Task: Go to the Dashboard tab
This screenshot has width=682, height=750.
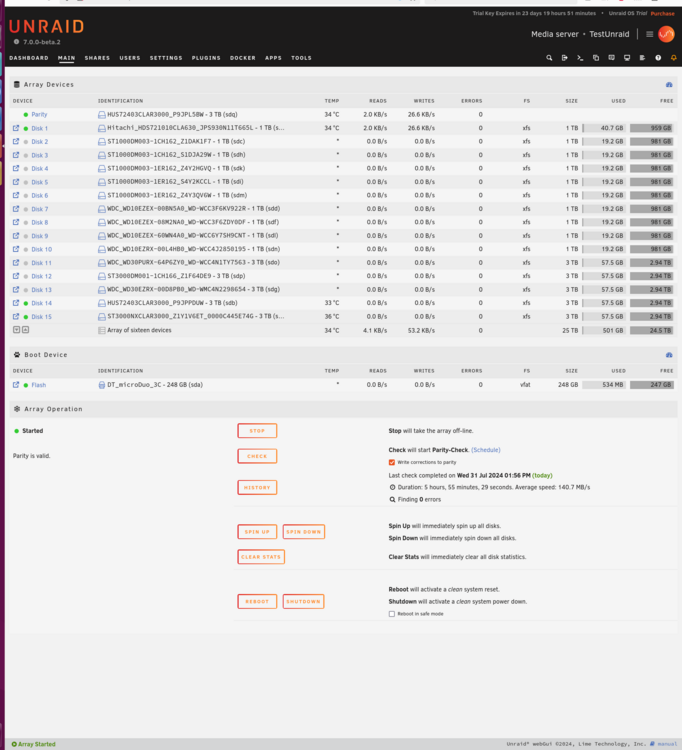Action: click(29, 58)
